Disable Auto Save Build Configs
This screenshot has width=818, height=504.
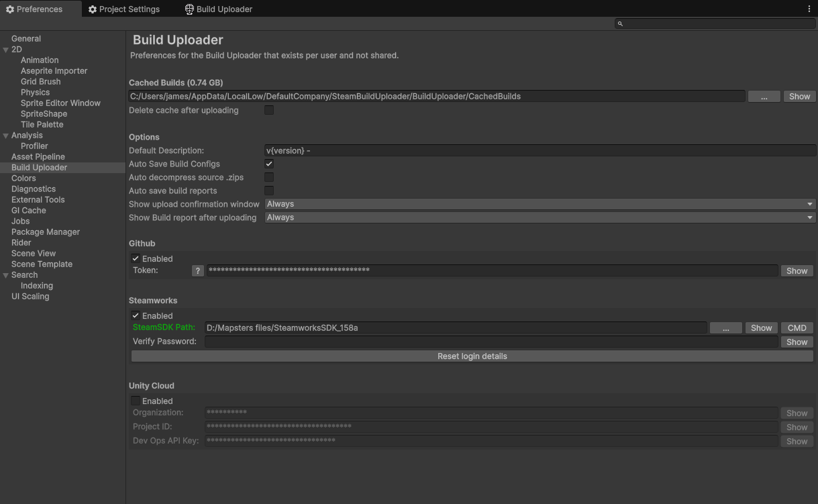[x=269, y=163]
